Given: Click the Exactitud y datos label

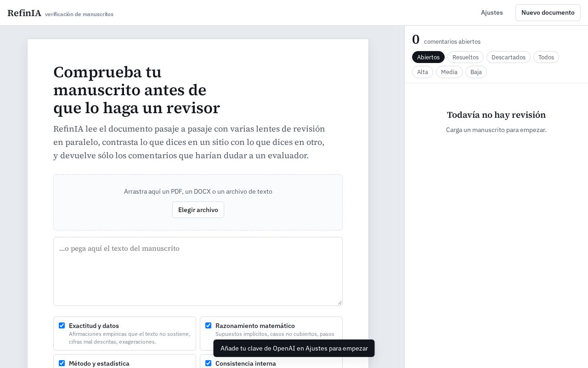Looking at the screenshot, I should (94, 326).
